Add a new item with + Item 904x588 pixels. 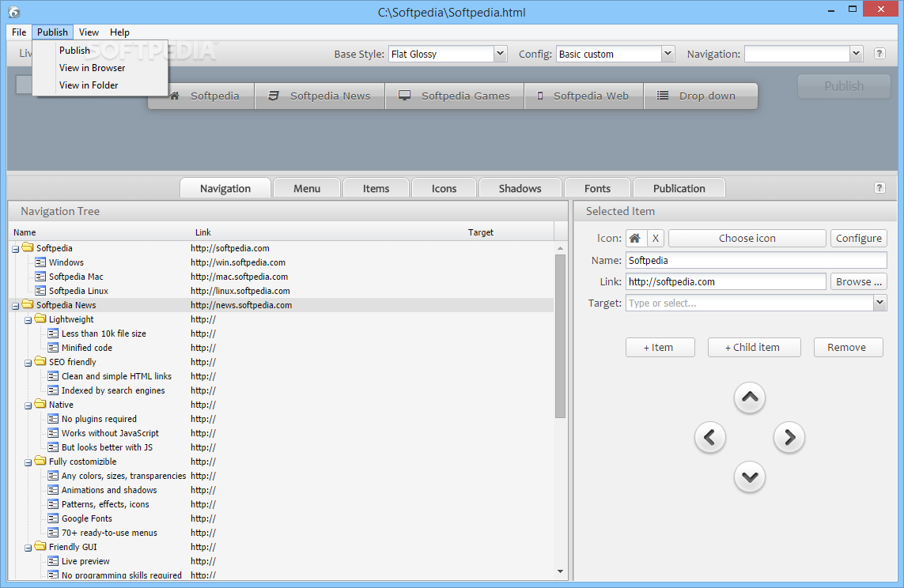660,347
